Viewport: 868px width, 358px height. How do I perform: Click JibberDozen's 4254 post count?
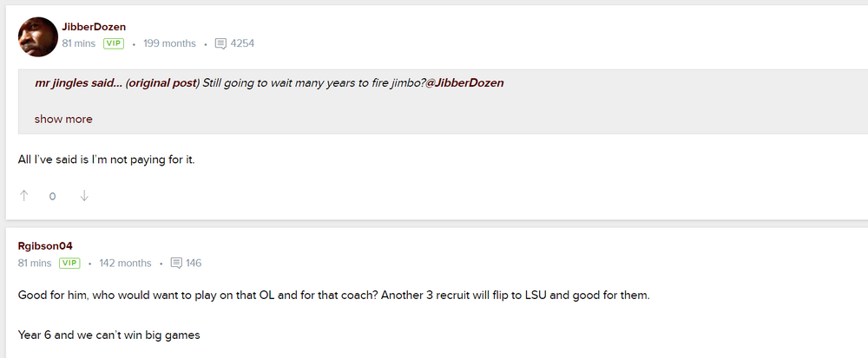[242, 43]
